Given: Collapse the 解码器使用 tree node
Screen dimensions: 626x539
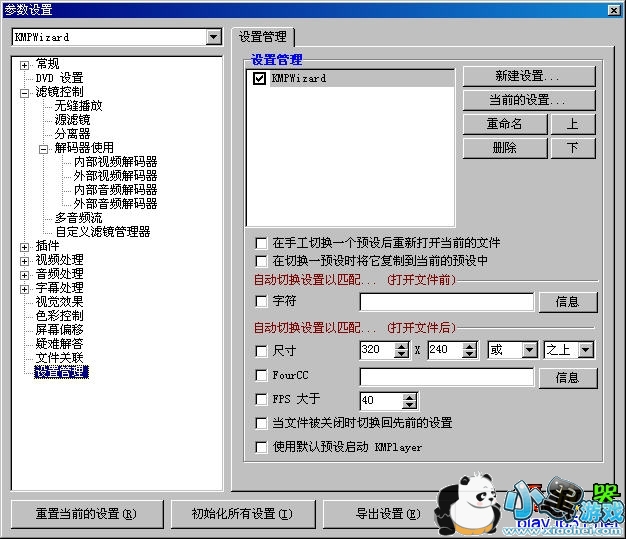Looking at the screenshot, I should pos(44,149).
